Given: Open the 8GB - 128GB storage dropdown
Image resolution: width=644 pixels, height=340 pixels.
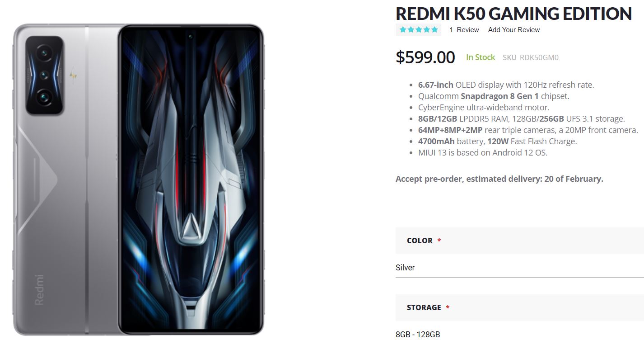Looking at the screenshot, I should tap(519, 335).
